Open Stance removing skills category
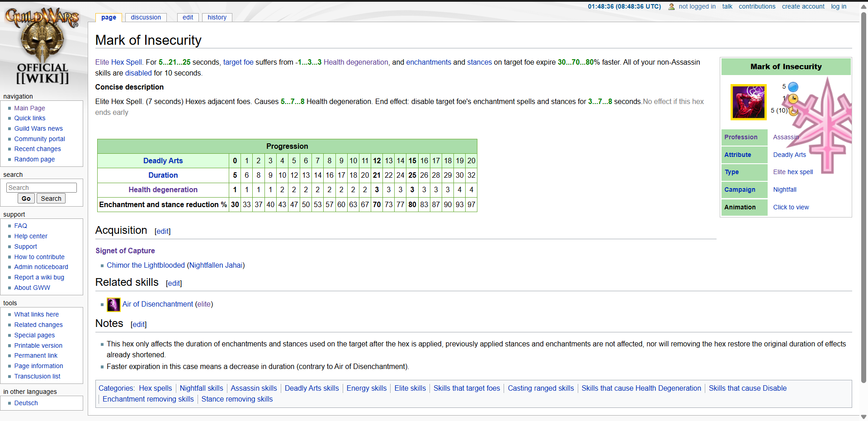This screenshot has height=421, width=868. [237, 399]
